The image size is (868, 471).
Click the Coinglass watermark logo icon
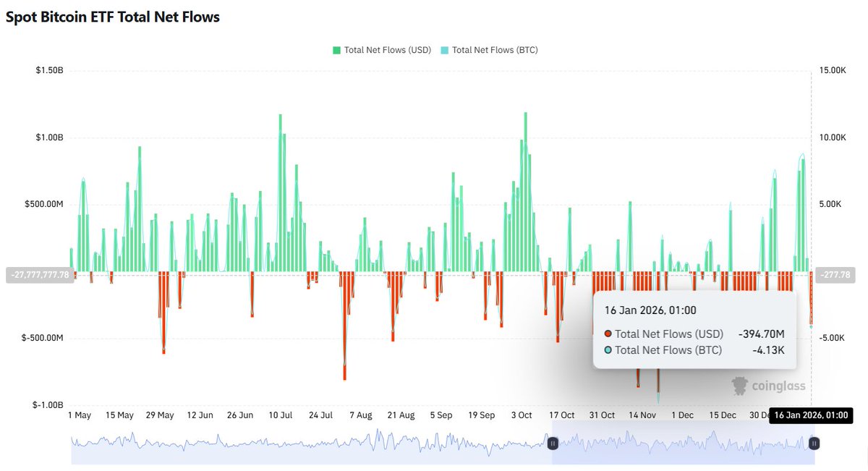[739, 386]
